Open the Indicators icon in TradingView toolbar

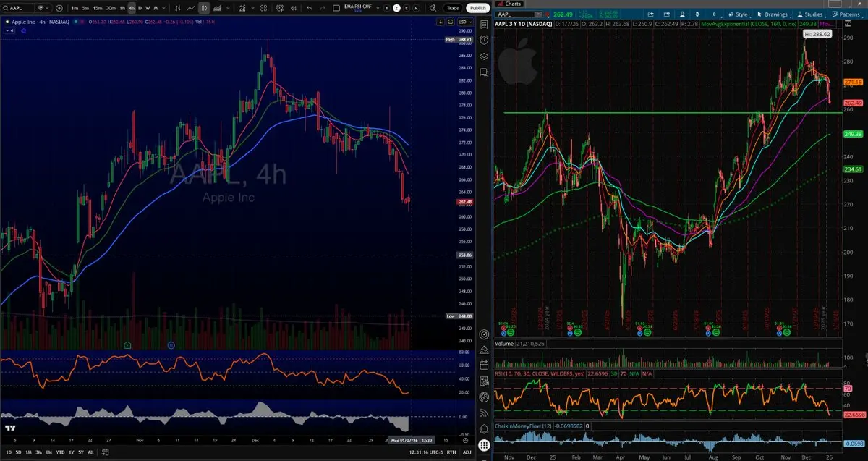(x=242, y=8)
